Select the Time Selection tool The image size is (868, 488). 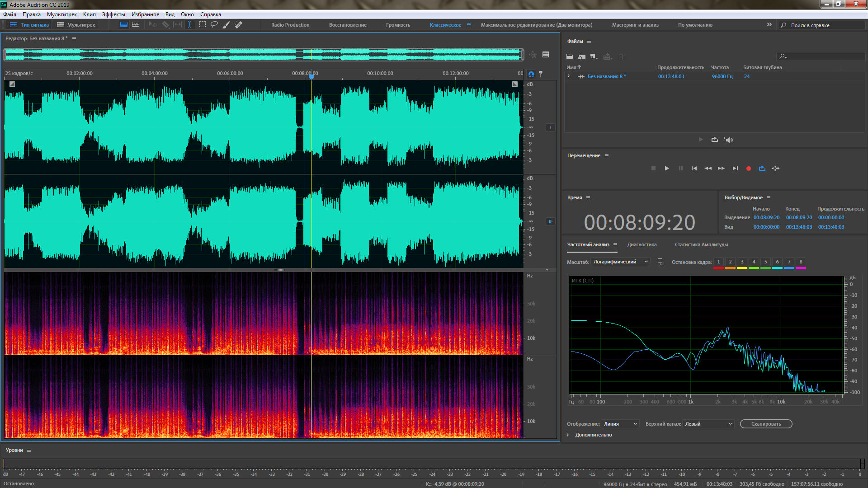(190, 25)
